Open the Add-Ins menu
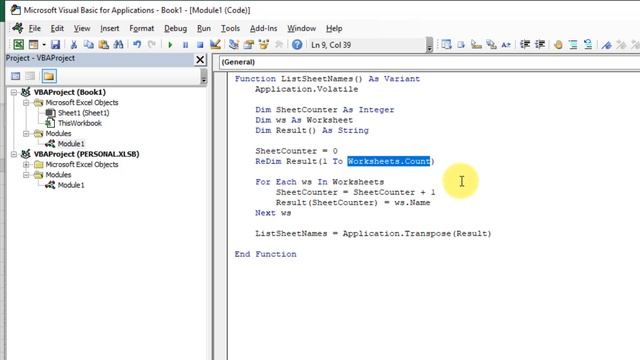The image size is (640, 360). click(x=263, y=28)
